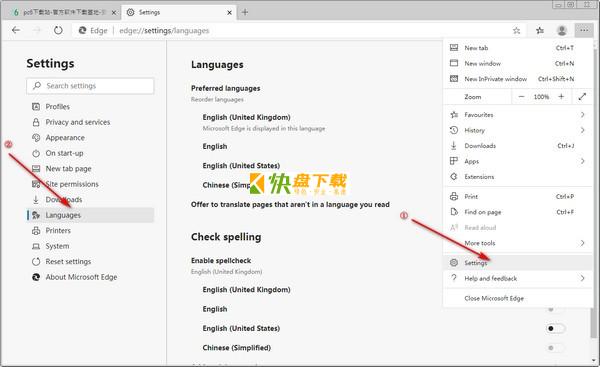Click the browser back arrow
This screenshot has height=367, width=600.
[x=16, y=30]
